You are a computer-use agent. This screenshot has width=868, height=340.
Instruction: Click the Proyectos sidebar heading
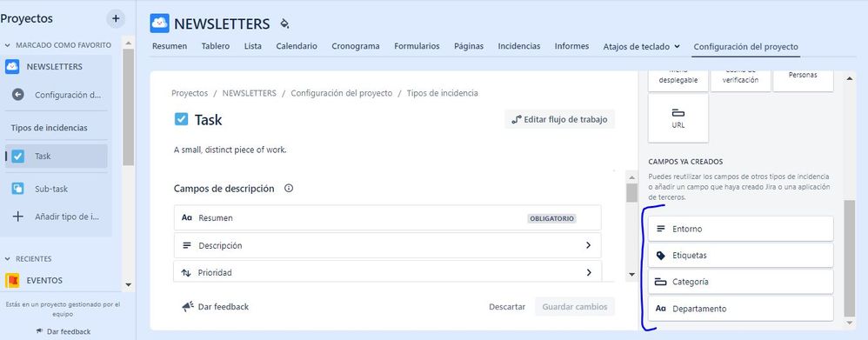pyautogui.click(x=27, y=19)
